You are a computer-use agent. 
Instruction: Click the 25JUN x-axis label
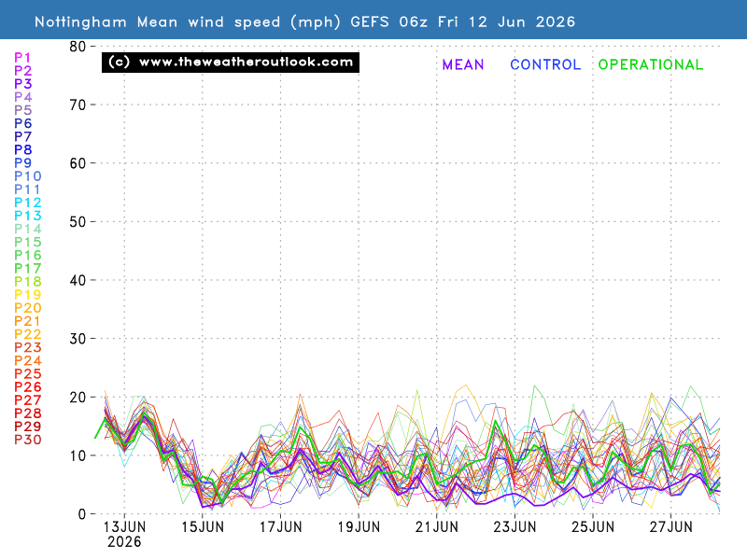coord(593,527)
